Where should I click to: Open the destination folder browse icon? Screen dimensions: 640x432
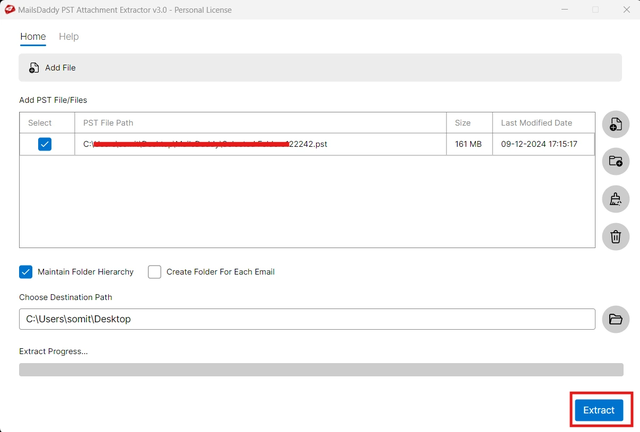(x=616, y=319)
